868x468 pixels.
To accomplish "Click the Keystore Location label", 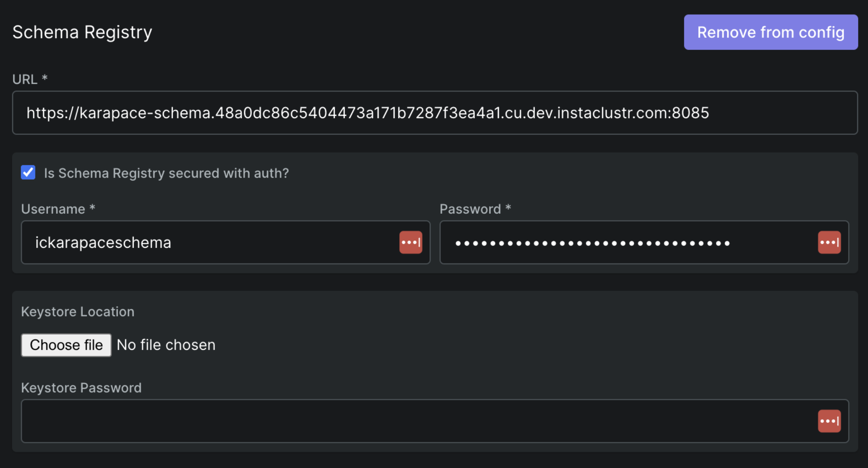I will tap(78, 312).
